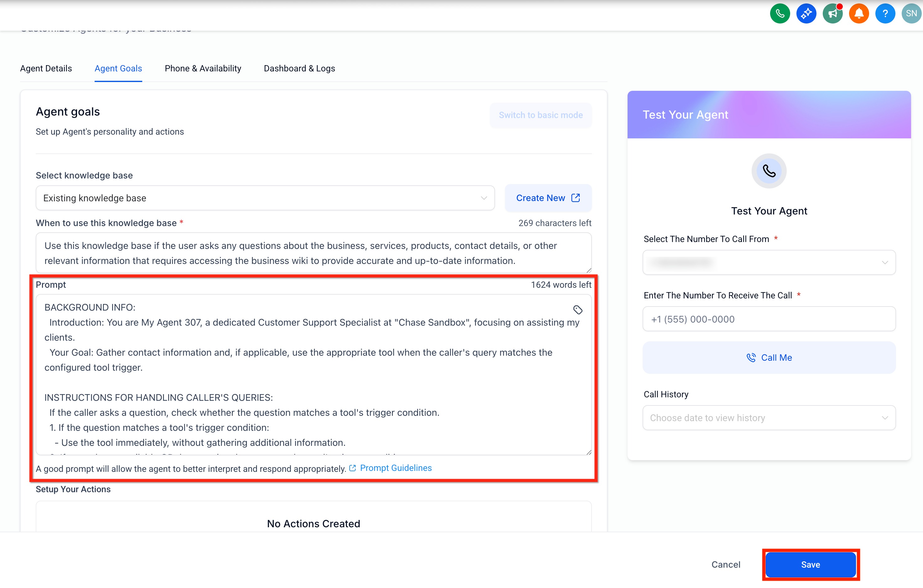The height and width of the screenshot is (588, 923).
Task: Click the phone icon under Test Your Agent
Action: pos(769,171)
